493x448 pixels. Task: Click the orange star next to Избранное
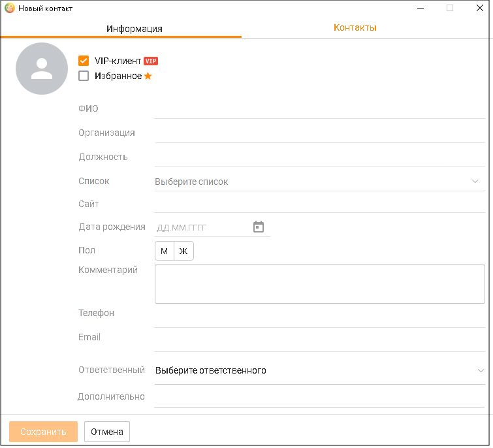[x=148, y=76]
